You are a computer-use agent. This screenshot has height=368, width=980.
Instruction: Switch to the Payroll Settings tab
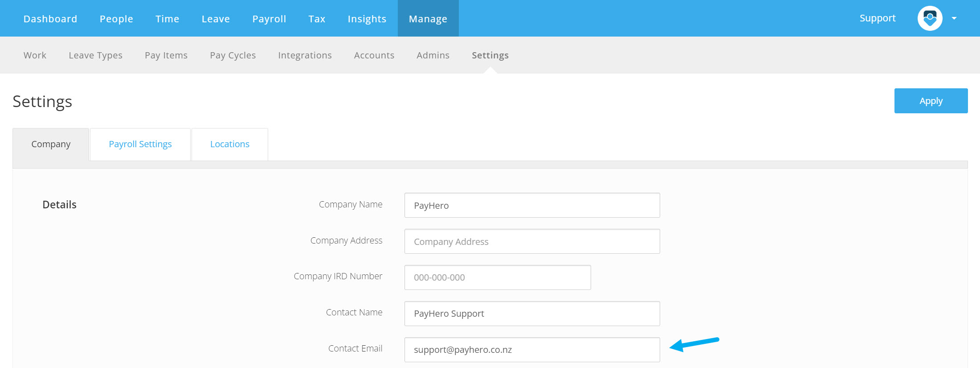pyautogui.click(x=140, y=144)
